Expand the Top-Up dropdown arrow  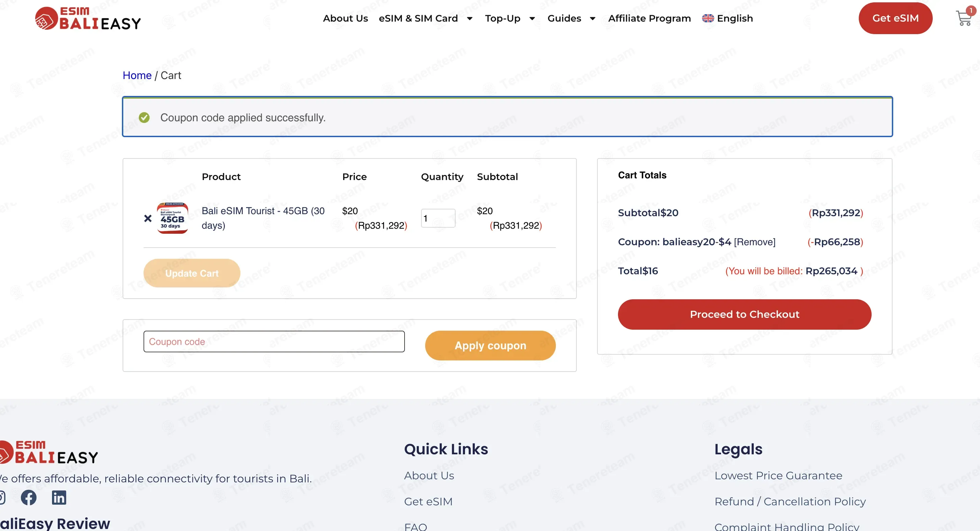pyautogui.click(x=532, y=18)
